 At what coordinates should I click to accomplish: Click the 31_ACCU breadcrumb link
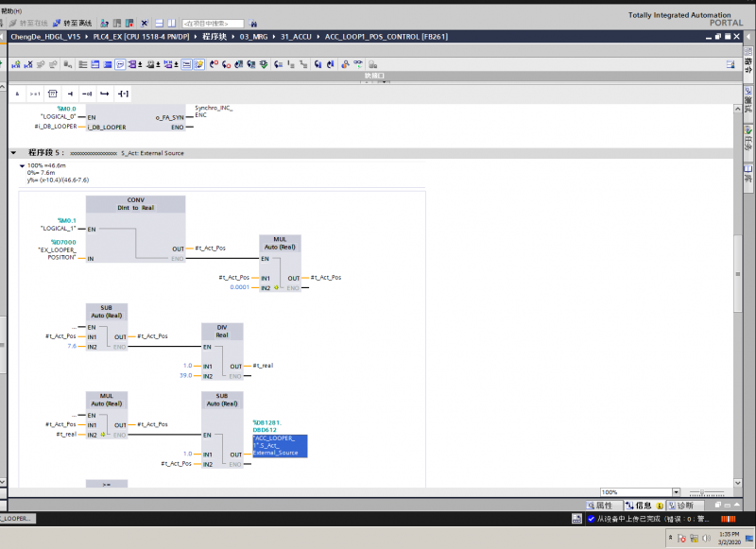(296, 36)
